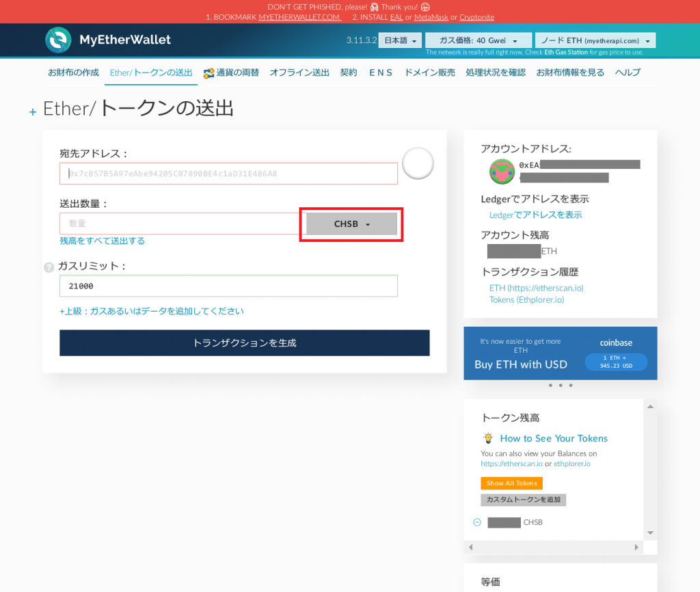Image resolution: width=700 pixels, height=592 pixels.
Task: Click the トランザクションを生成 button
Action: click(x=245, y=342)
